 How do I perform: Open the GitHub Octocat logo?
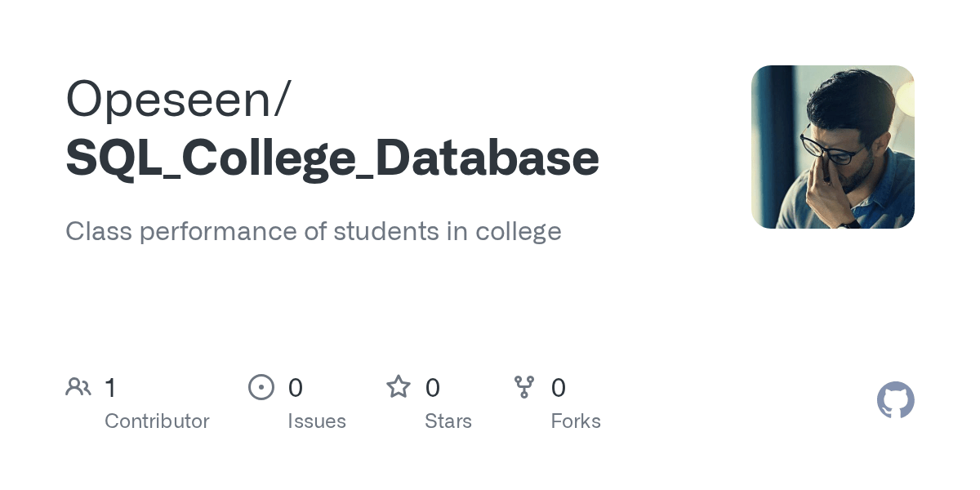coord(895,400)
